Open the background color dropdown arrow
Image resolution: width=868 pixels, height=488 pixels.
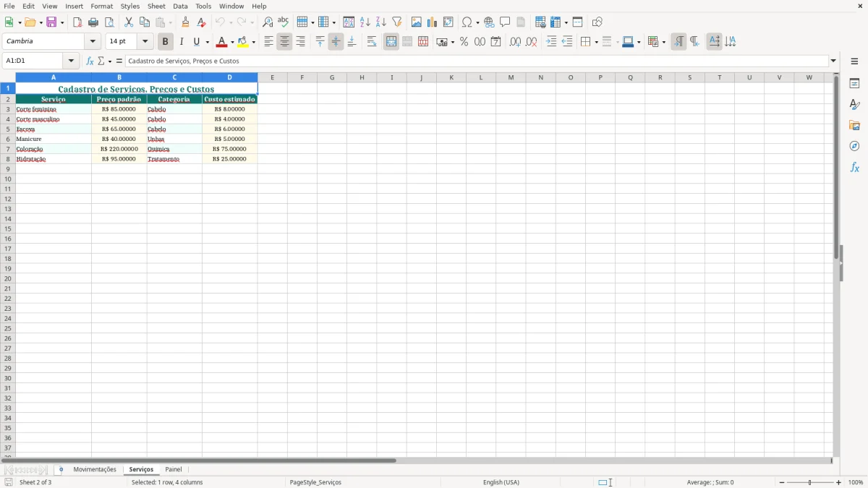click(254, 42)
